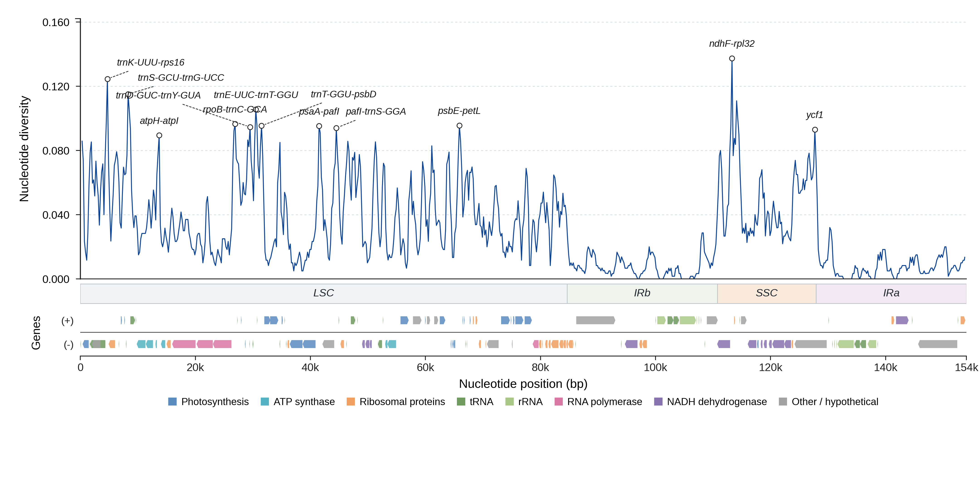Click the LSC region bar

pos(324,293)
